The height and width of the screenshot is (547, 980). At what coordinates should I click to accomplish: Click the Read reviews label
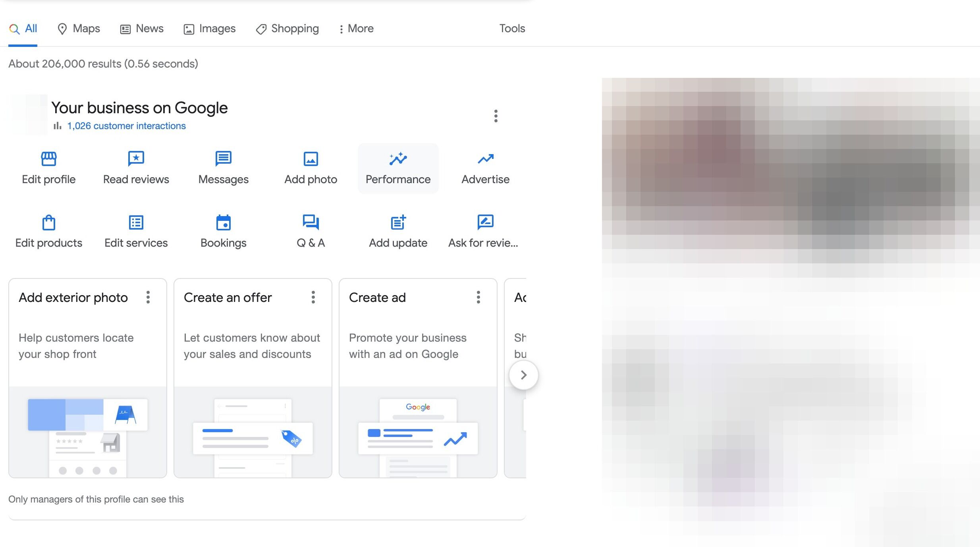pos(136,180)
